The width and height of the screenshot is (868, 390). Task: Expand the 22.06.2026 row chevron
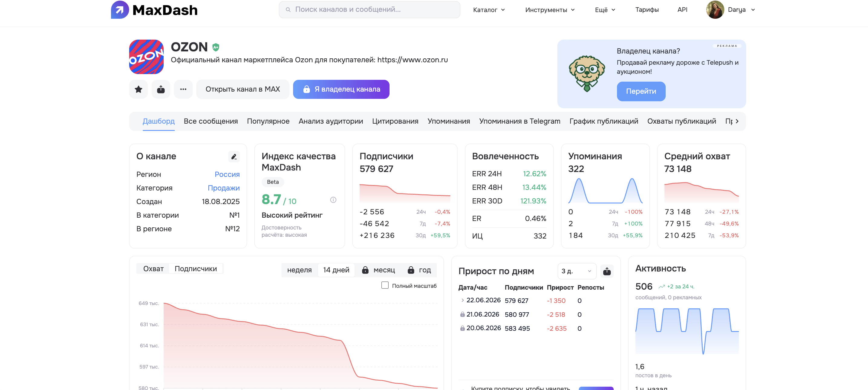coord(462,301)
